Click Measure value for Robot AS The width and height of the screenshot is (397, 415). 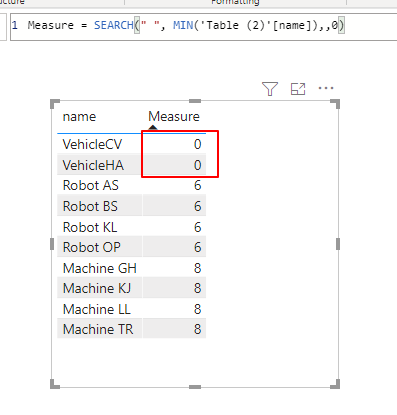198,185
